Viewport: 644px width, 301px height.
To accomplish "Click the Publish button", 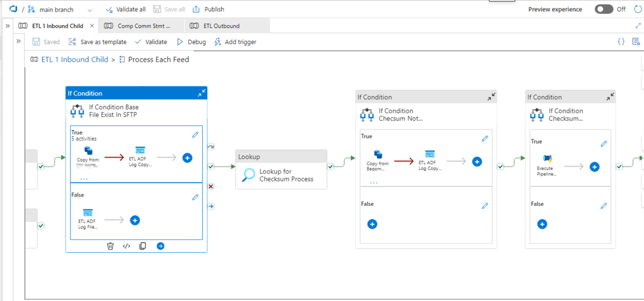I will pos(208,9).
